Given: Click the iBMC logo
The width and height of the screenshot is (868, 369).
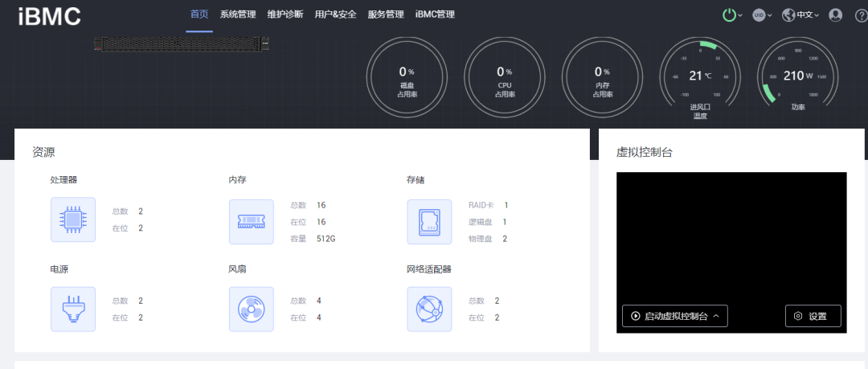Looking at the screenshot, I should tap(49, 17).
